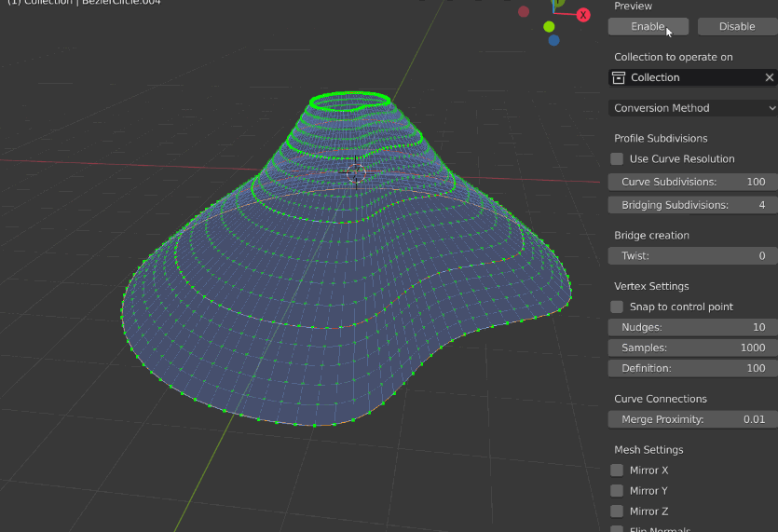The width and height of the screenshot is (778, 532).
Task: Click the Mesh Settings heading
Action: [x=648, y=450]
